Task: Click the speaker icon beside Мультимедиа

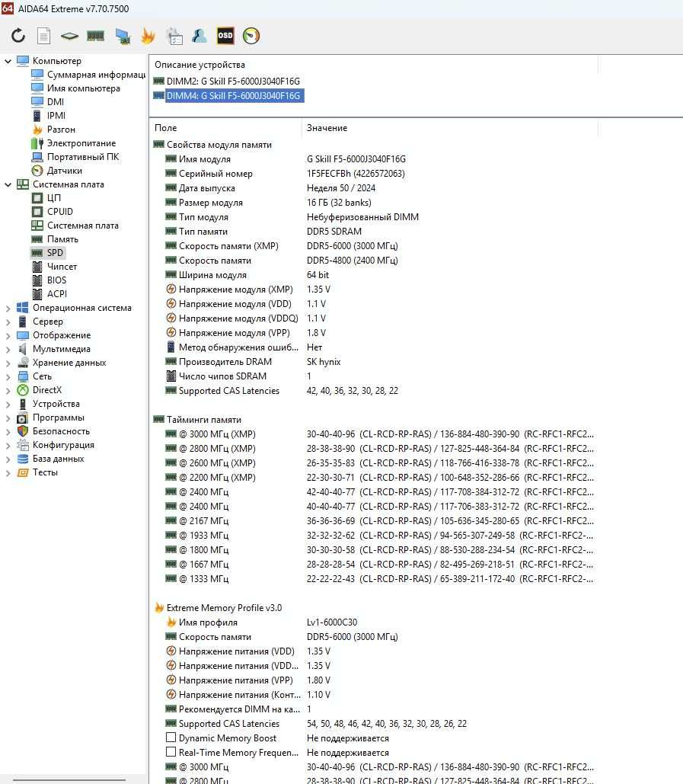Action: click(23, 349)
